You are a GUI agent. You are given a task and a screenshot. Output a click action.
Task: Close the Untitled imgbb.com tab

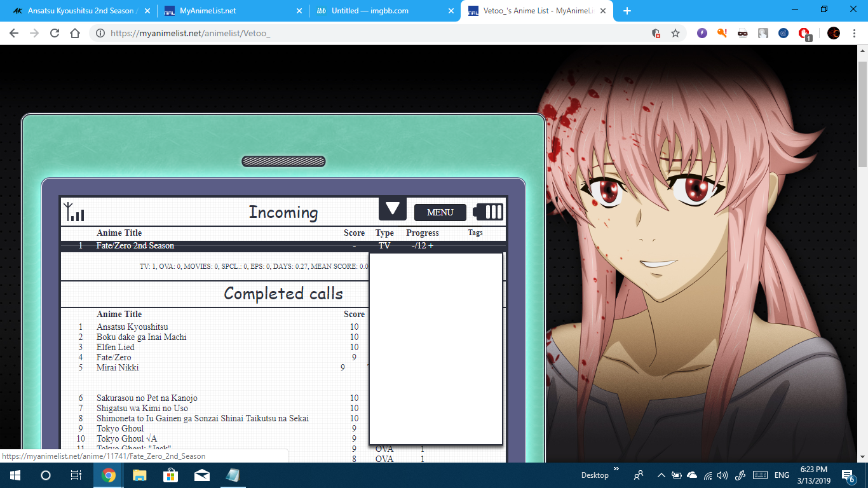(452, 11)
